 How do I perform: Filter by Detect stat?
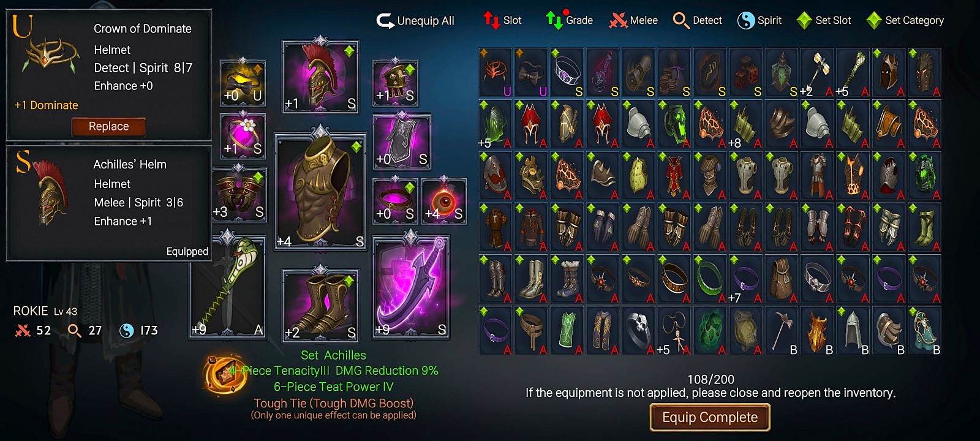coord(697,20)
